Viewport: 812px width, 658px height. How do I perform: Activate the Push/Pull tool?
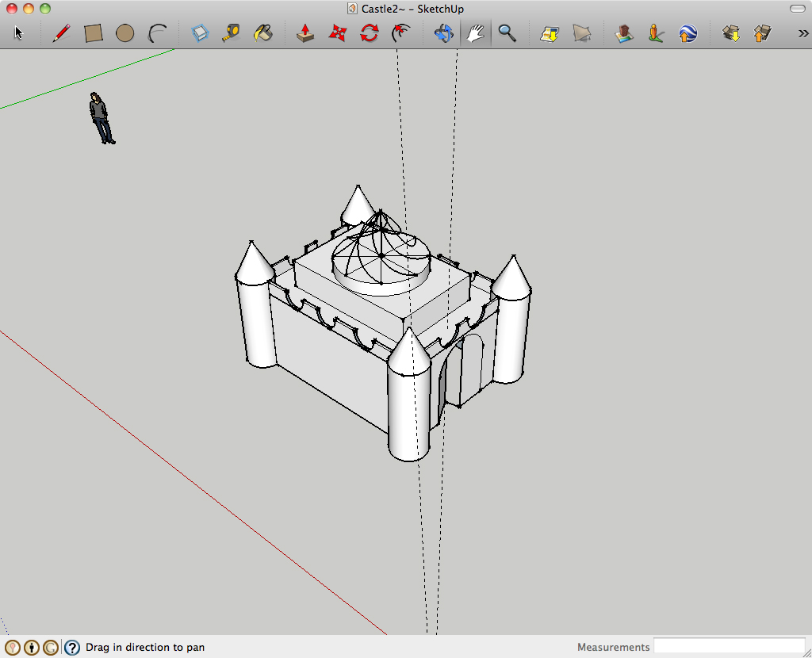pyautogui.click(x=305, y=33)
